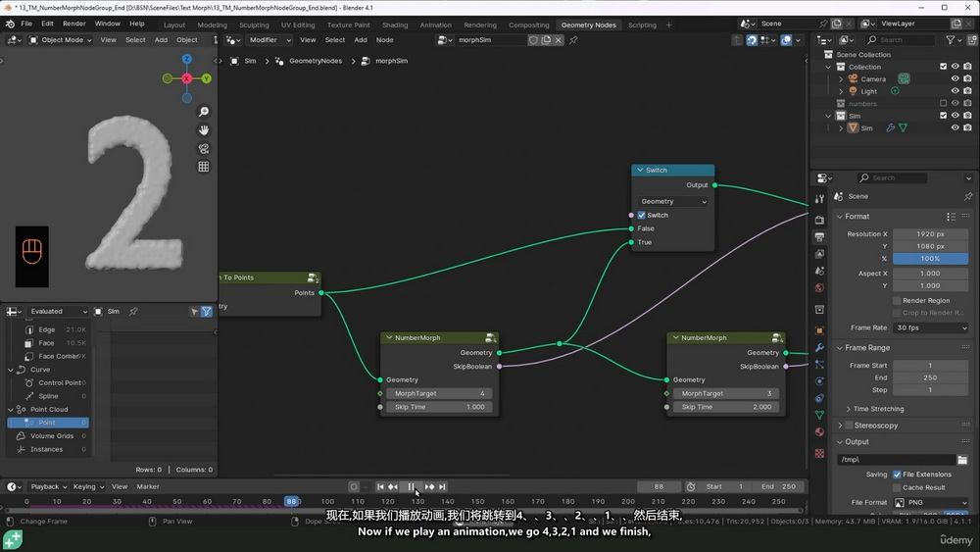
Task: Pause animation playback
Action: (x=411, y=487)
